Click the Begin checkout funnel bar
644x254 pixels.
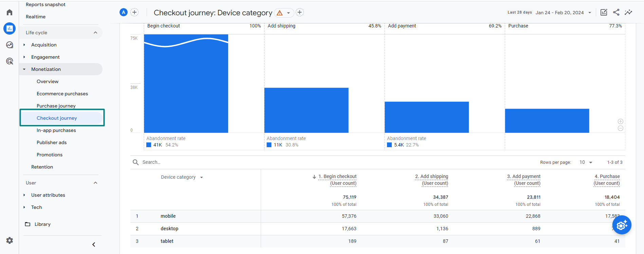tap(186, 83)
